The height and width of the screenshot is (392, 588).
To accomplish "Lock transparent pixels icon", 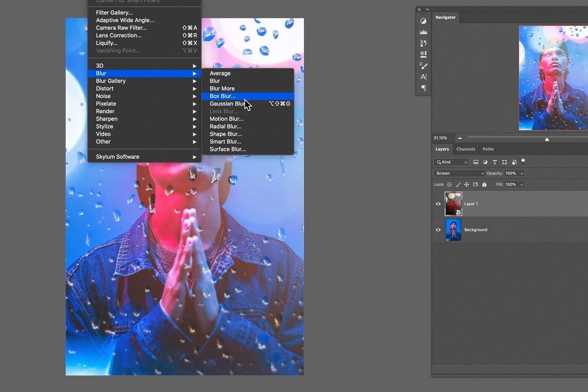I will point(449,185).
